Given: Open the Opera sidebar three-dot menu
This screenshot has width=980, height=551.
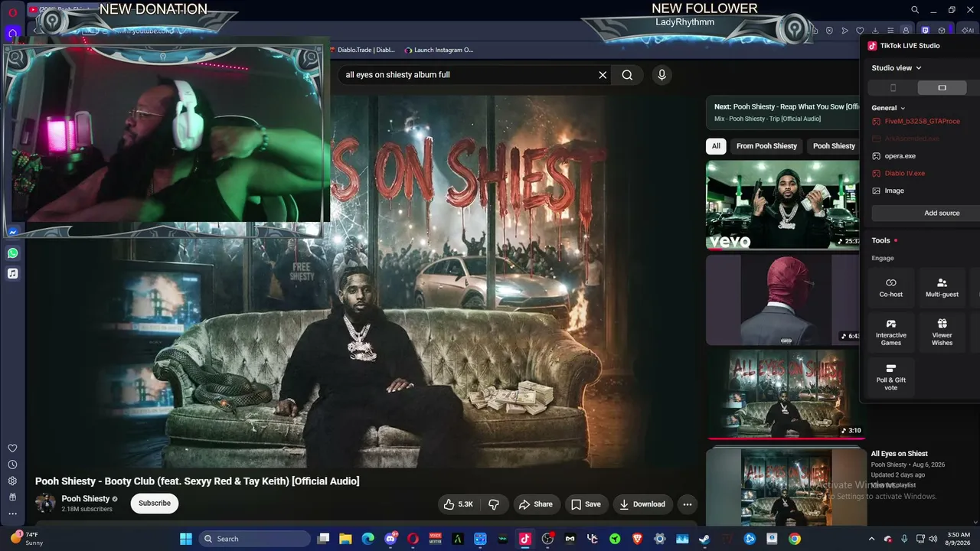Looking at the screenshot, I should (x=12, y=514).
